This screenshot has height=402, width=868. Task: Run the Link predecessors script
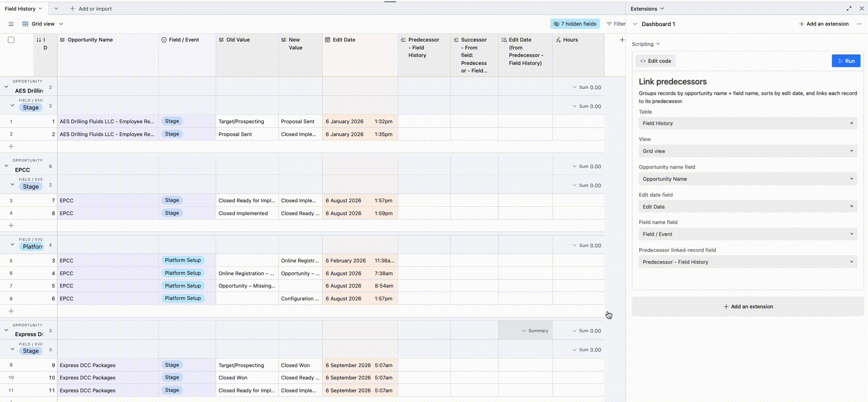[846, 61]
